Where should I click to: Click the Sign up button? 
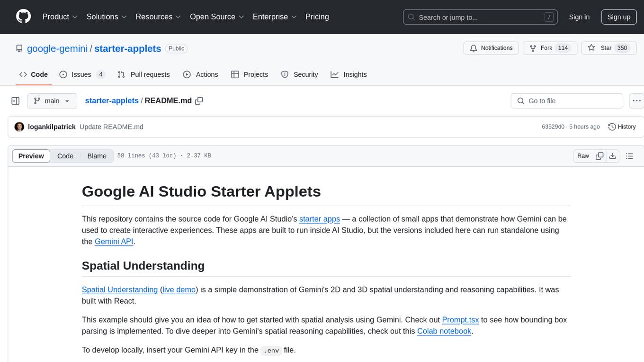point(619,17)
